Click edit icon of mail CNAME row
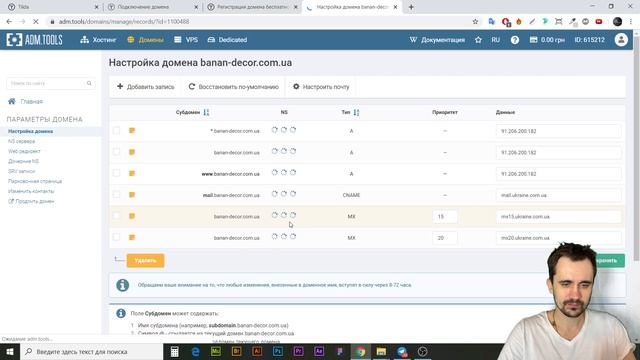The image size is (640, 360). click(132, 195)
